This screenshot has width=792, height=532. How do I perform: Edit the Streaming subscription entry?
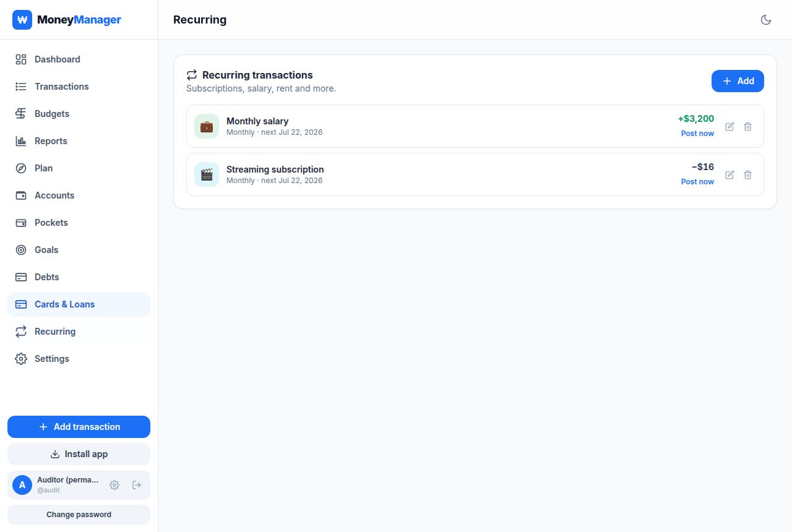click(730, 174)
